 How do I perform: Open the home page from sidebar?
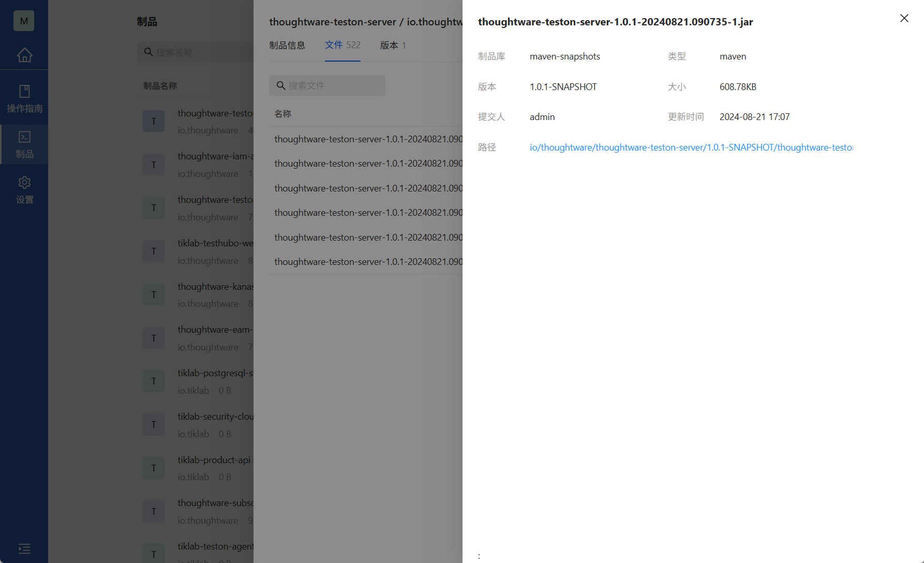(24, 55)
